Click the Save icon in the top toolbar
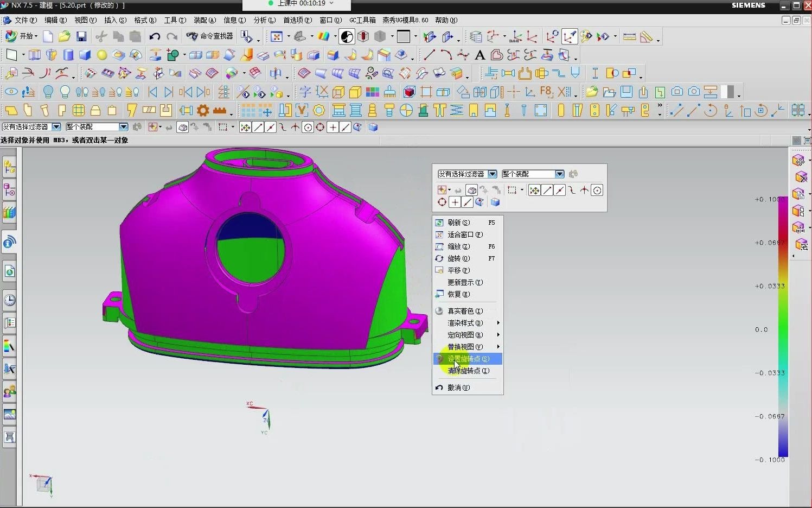Image resolution: width=812 pixels, height=508 pixels. click(81, 36)
